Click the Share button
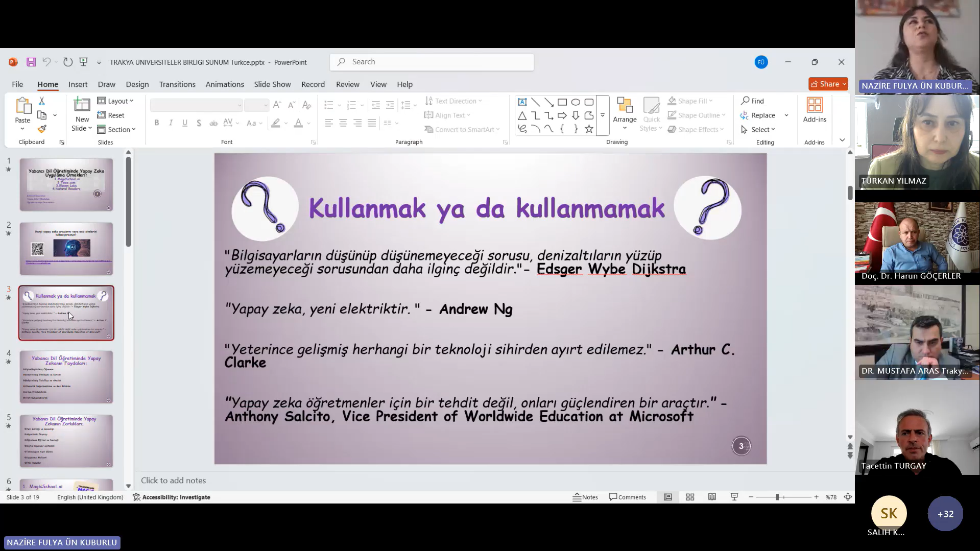This screenshot has height=551, width=980. coord(827,84)
